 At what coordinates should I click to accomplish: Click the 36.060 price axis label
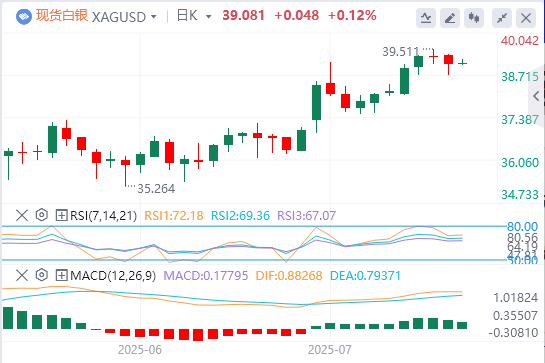click(x=520, y=162)
